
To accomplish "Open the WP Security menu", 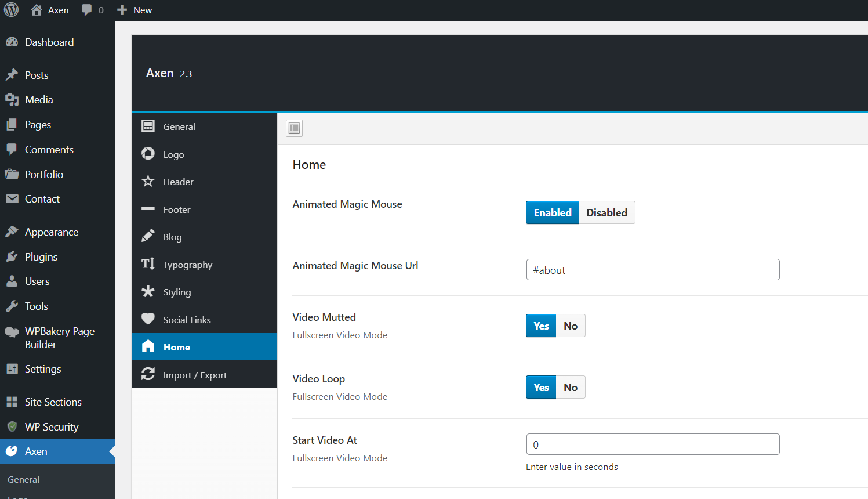I will (x=52, y=426).
